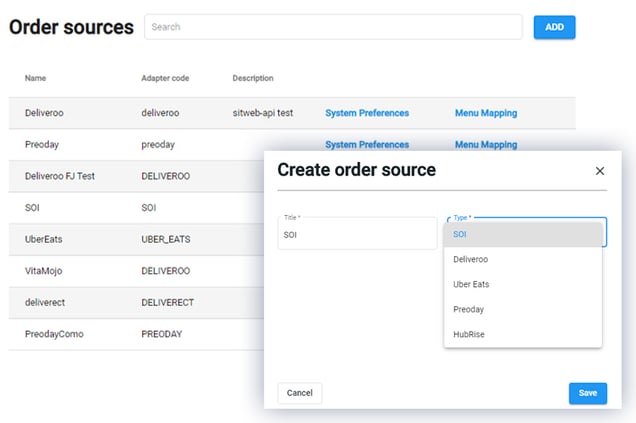
Task: Click the Name column header
Action: [35, 78]
